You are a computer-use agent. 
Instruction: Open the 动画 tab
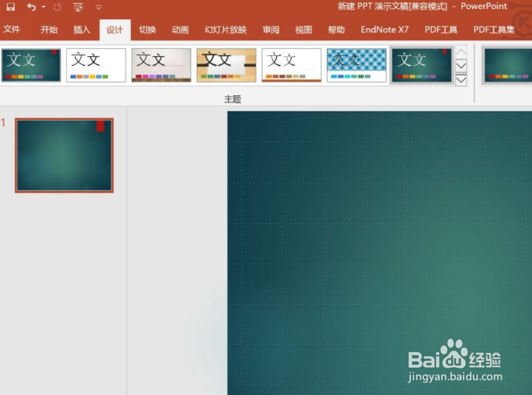tap(180, 30)
